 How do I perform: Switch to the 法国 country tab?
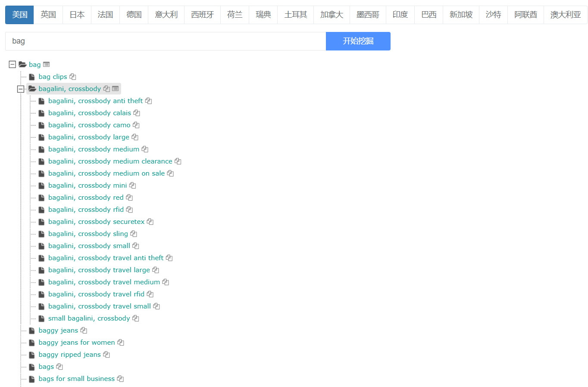tap(106, 15)
